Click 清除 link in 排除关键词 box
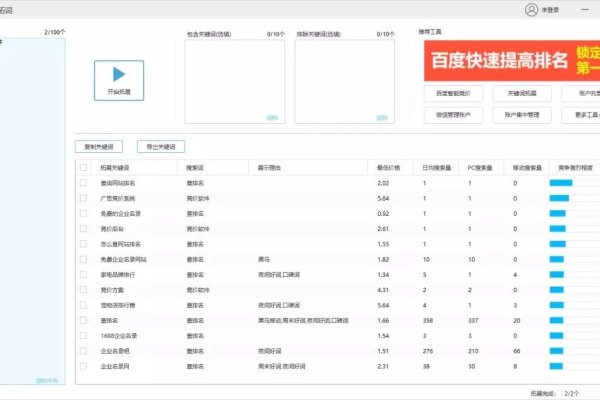The height and width of the screenshot is (400, 600). click(382, 118)
